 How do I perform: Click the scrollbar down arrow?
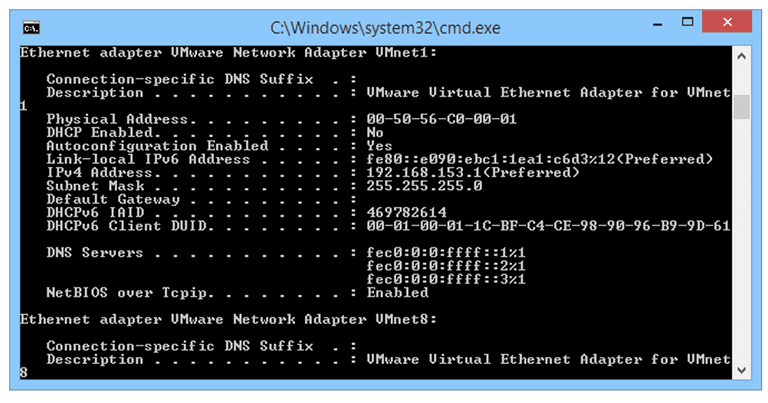741,370
